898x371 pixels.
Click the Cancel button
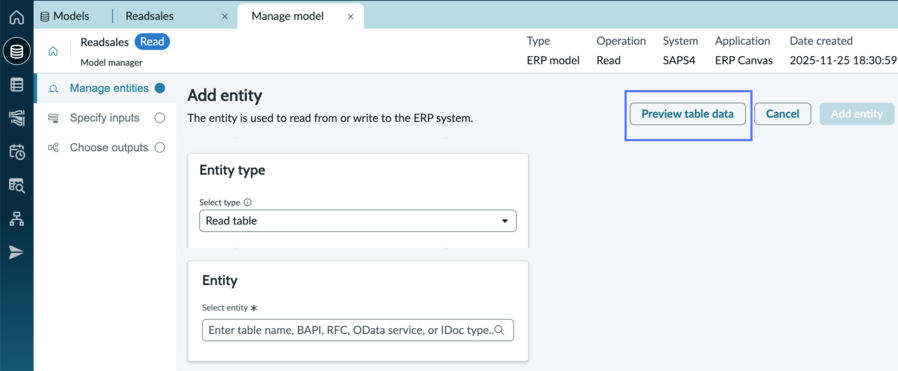(782, 114)
